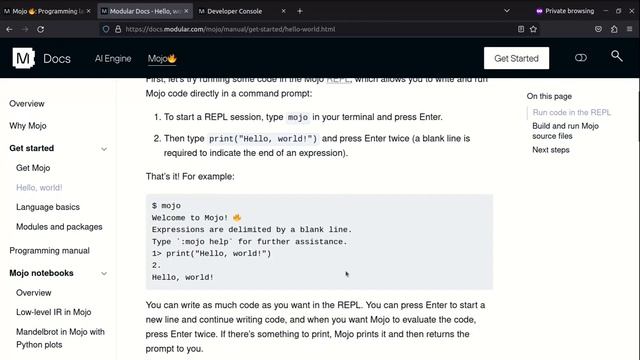
Task: Open the docs search magnifier icon
Action: coord(616,56)
